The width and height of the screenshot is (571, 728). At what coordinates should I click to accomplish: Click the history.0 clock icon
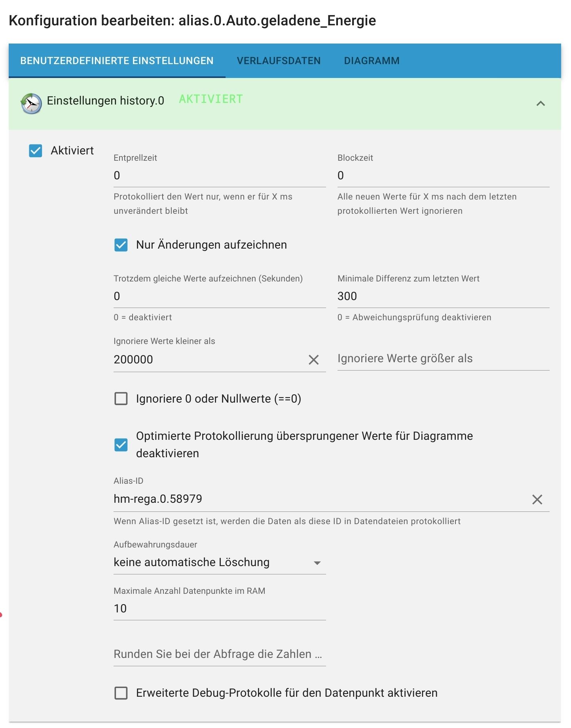coord(31,104)
